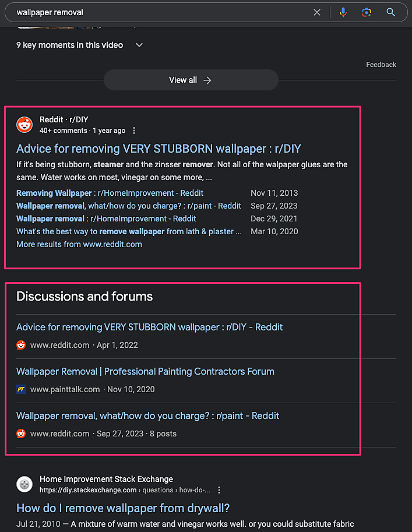Click the Reddit logo on r/DIY result

tap(24, 125)
